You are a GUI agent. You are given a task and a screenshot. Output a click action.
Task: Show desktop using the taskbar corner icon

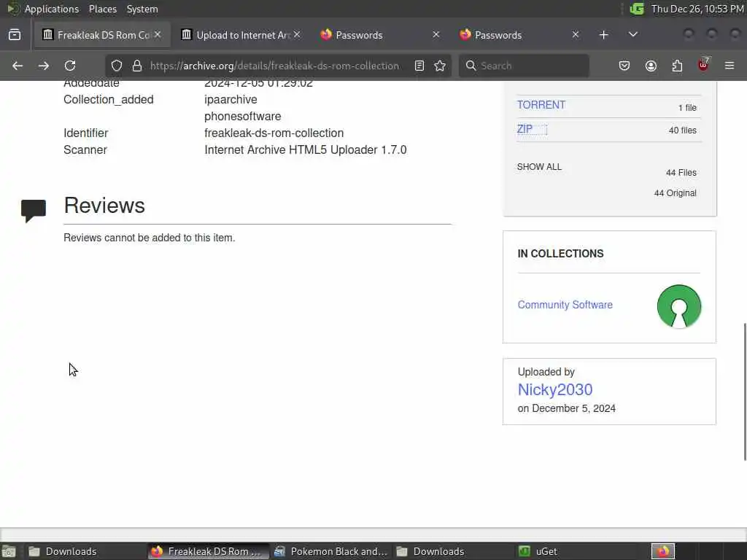coord(9,551)
